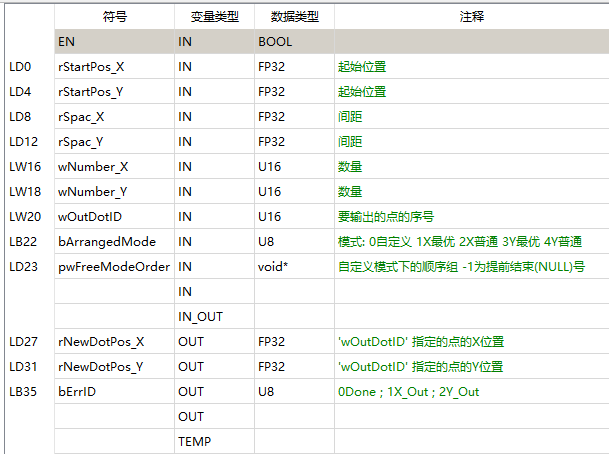Click the 符号 column header
This screenshot has height=454, width=609.
pos(115,16)
